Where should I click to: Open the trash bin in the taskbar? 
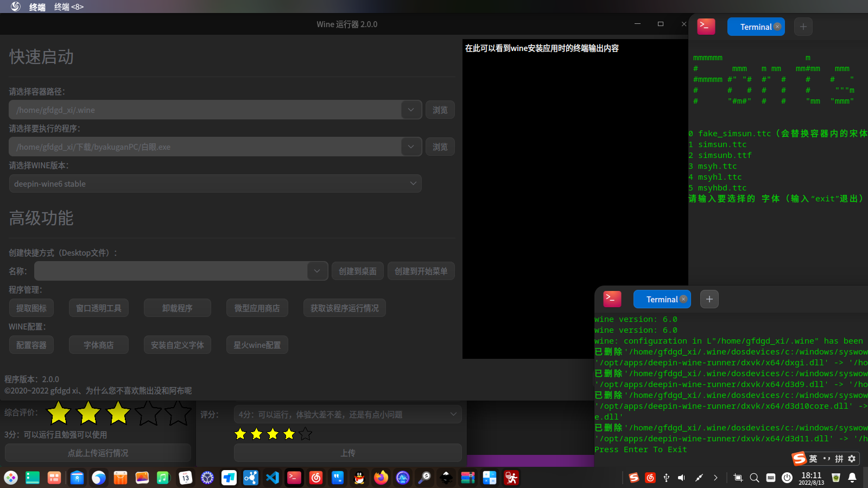836,478
